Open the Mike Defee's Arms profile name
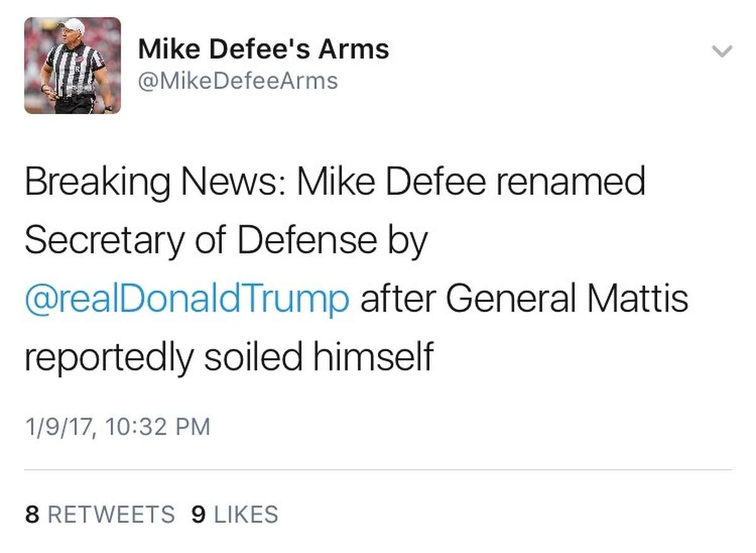 (263, 49)
